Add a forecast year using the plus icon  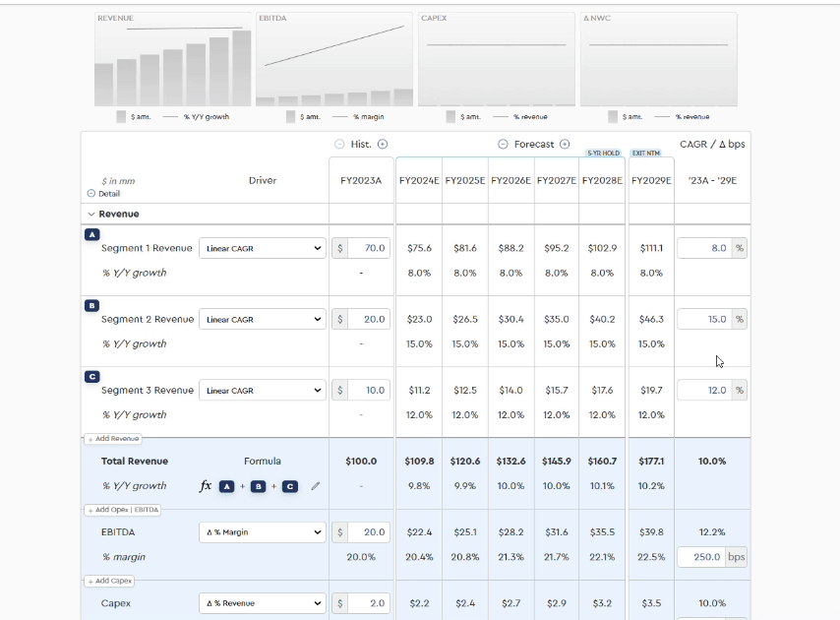coord(565,145)
